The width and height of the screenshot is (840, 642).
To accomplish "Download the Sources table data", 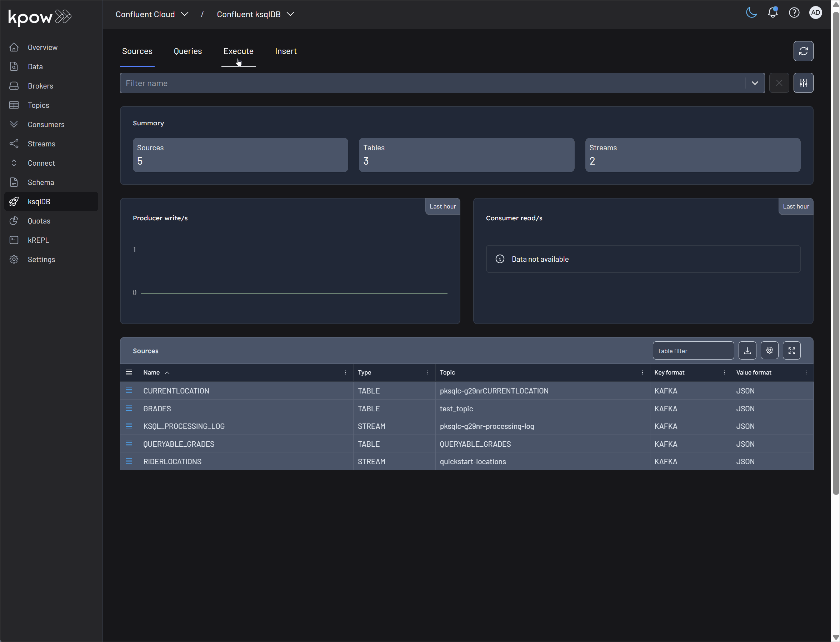I will tap(747, 350).
